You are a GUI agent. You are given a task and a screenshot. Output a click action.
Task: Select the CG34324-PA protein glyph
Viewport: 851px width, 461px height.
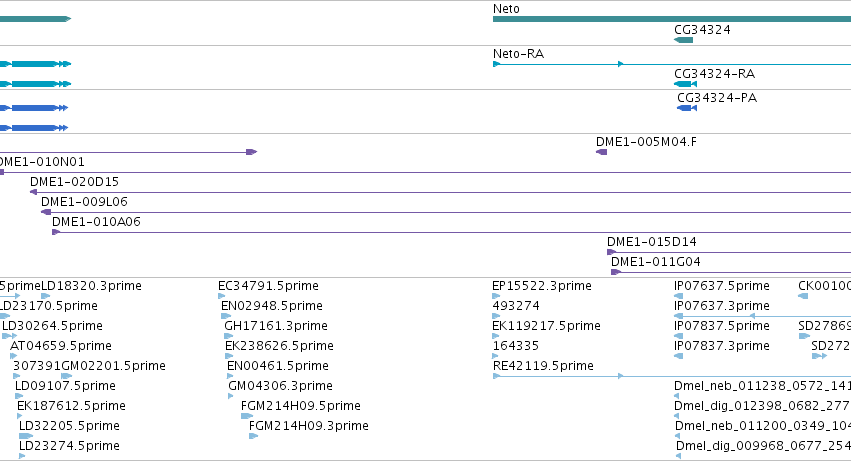687,108
